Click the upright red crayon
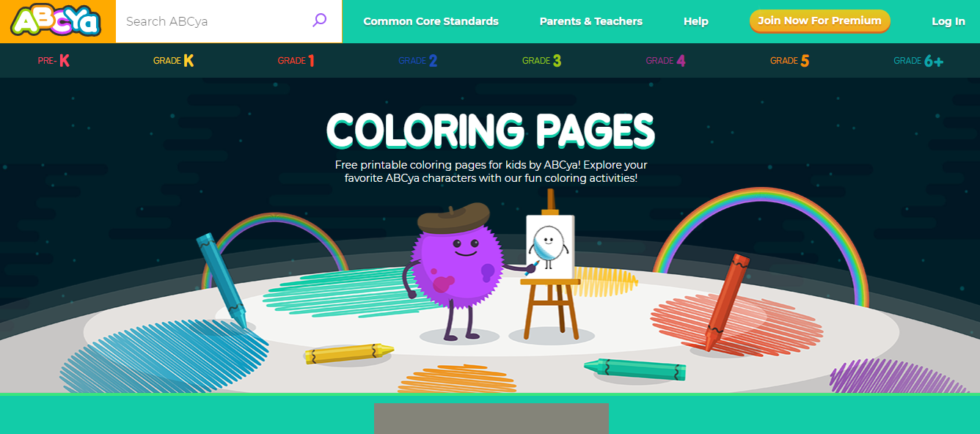 (x=726, y=302)
